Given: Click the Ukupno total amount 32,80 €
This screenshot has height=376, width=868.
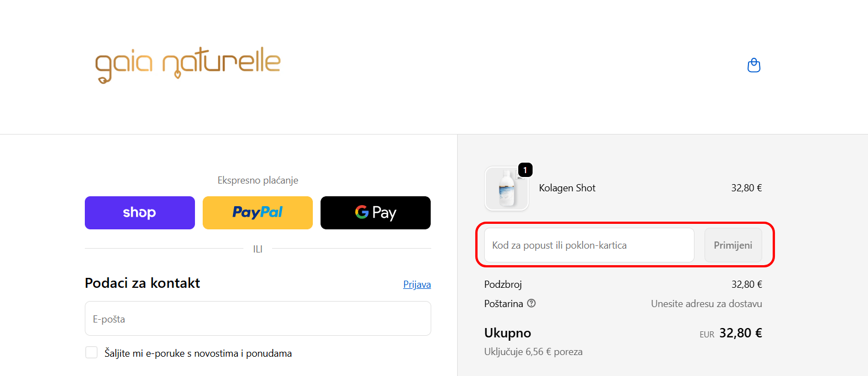Looking at the screenshot, I should [x=740, y=333].
